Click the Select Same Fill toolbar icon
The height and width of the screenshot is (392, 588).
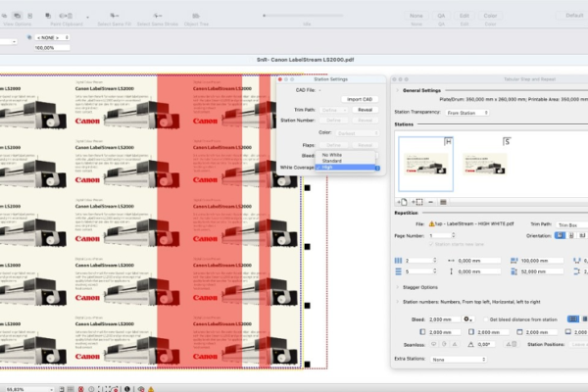112,17
